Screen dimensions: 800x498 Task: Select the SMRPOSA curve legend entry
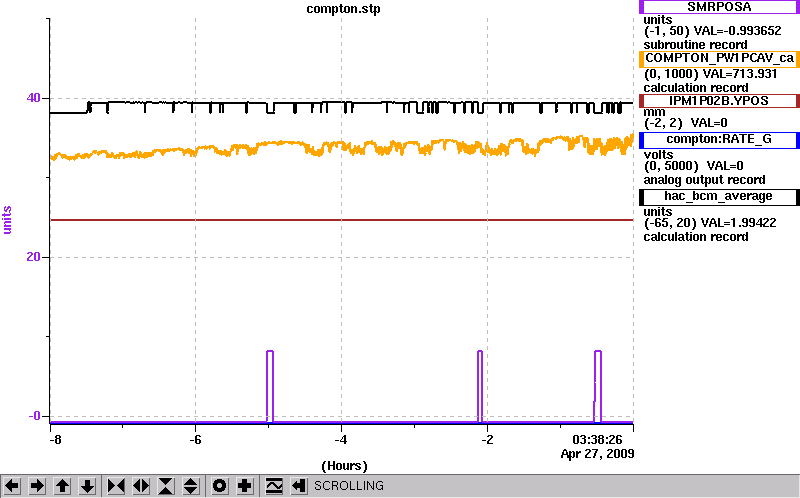[719, 7]
